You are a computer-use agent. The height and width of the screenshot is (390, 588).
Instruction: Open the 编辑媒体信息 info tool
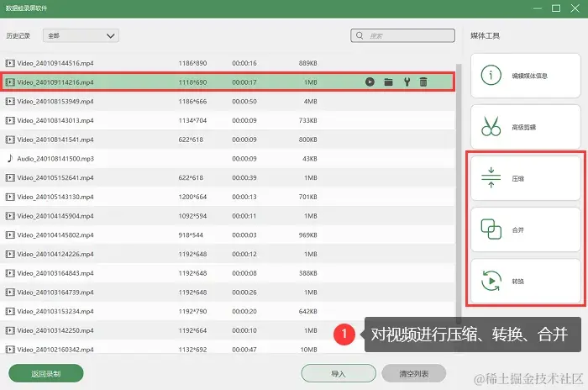tap(526, 76)
